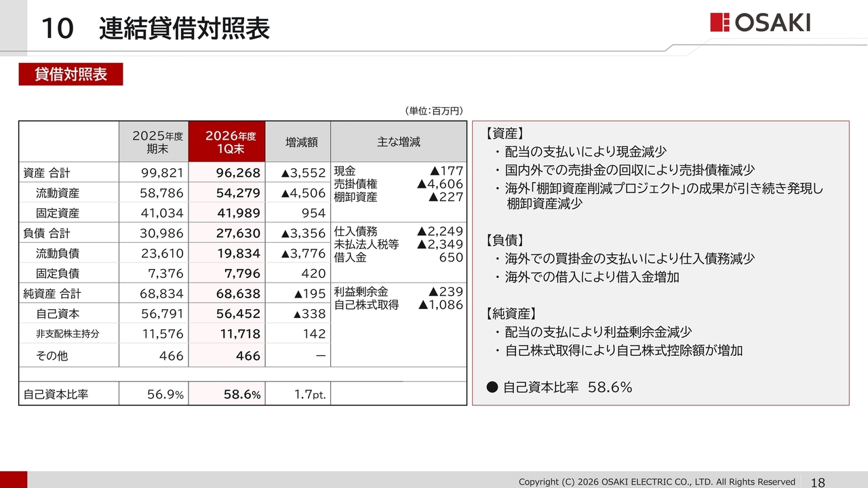Click the OSAKI logo
The width and height of the screenshot is (868, 488).
(x=760, y=22)
